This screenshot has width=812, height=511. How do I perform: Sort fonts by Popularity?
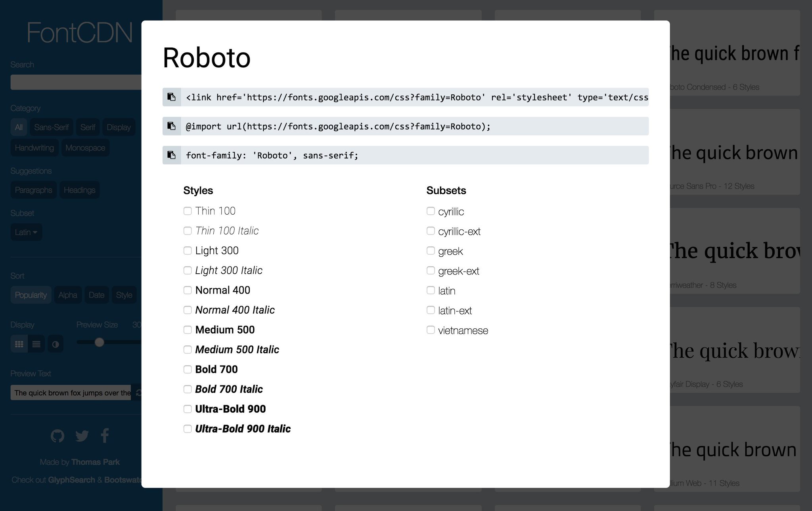pyautogui.click(x=31, y=295)
